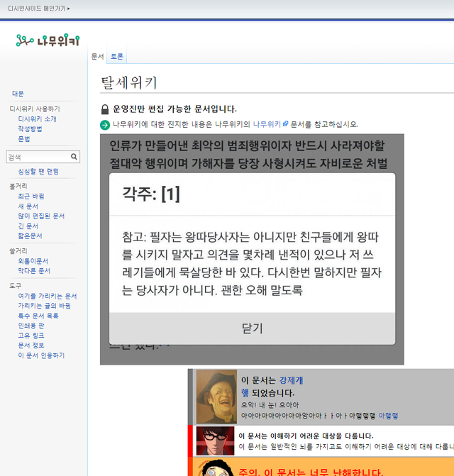The image size is (454, 476).
Task: Open 특수 문서 목록 link
Action: [38, 316]
